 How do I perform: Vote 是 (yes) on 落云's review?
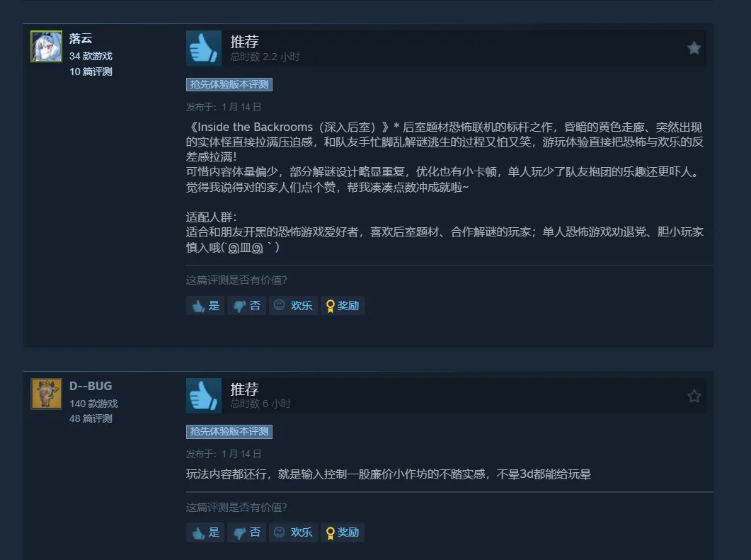click(x=205, y=306)
